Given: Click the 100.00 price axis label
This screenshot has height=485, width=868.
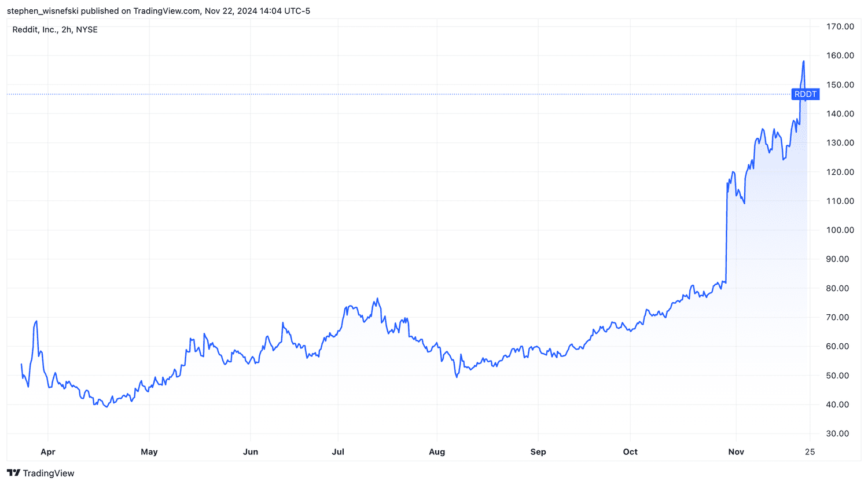Looking at the screenshot, I should point(840,230).
